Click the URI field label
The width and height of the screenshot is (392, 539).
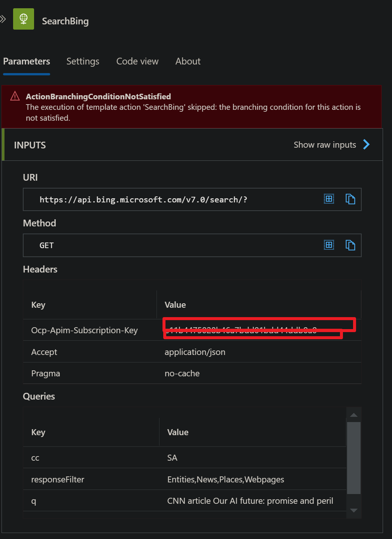coord(30,177)
